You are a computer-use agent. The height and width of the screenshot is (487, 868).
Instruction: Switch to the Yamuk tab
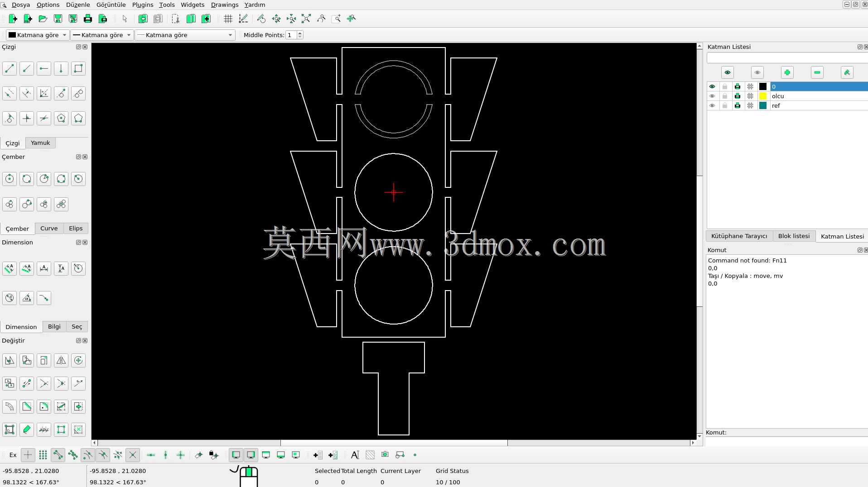(x=40, y=143)
